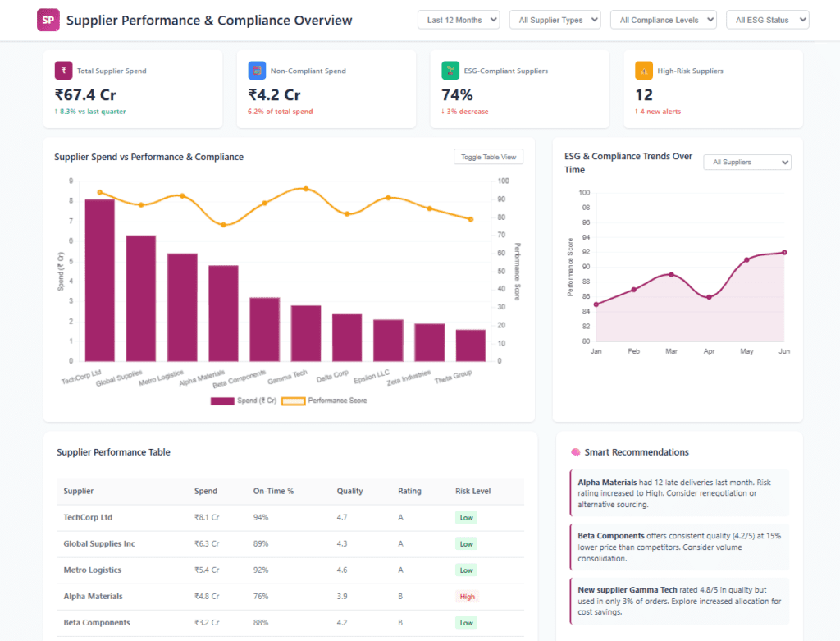Image resolution: width=840 pixels, height=641 pixels.
Task: Toggle the Spend (₹ Cr) legend series
Action: pos(243,401)
